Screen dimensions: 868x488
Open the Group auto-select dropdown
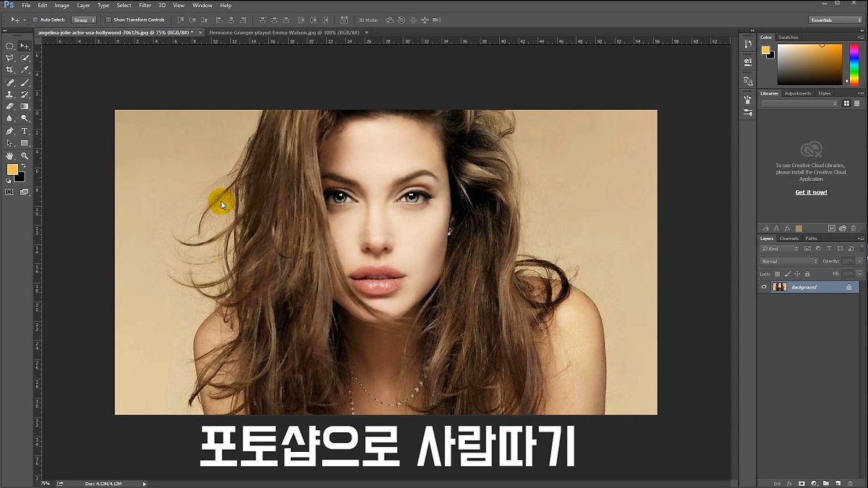point(84,20)
